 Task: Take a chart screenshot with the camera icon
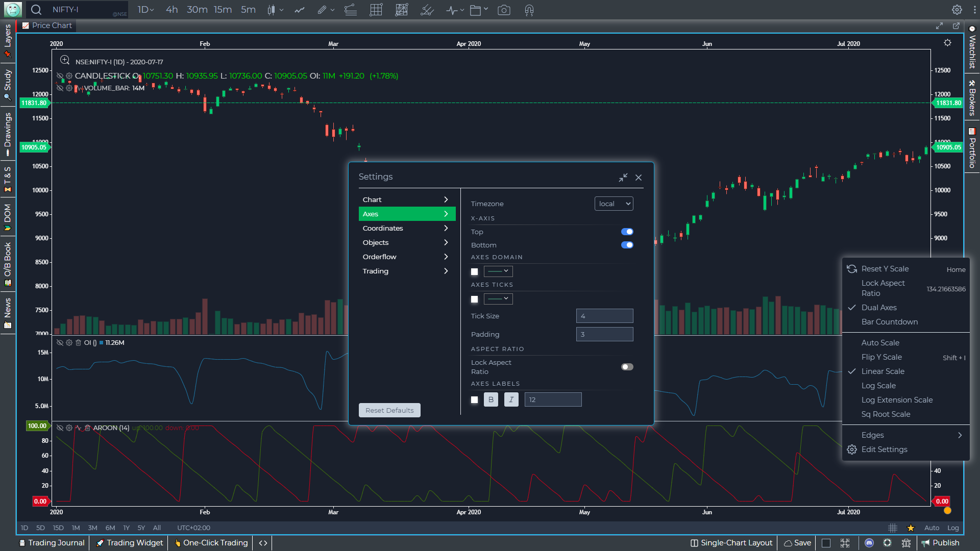[x=504, y=10]
